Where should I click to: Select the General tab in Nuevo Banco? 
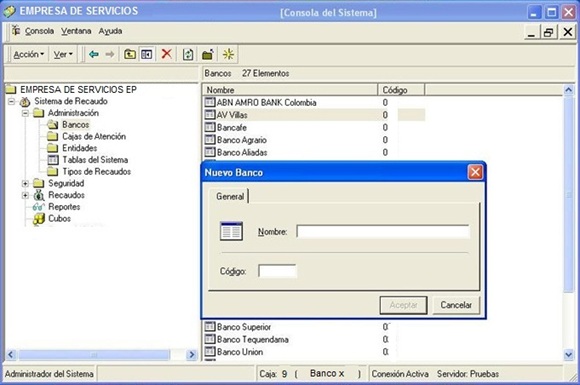[x=230, y=196]
